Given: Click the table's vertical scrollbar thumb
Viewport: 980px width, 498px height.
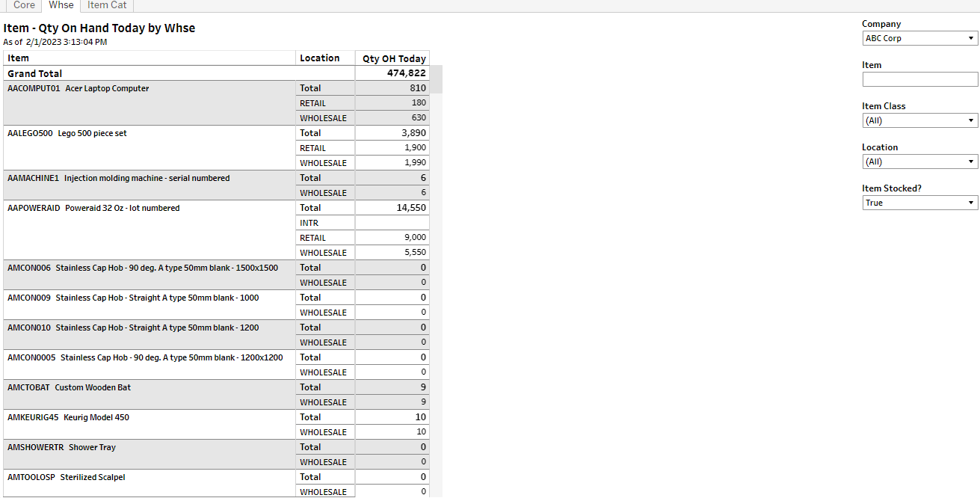Looking at the screenshot, I should [x=436, y=79].
